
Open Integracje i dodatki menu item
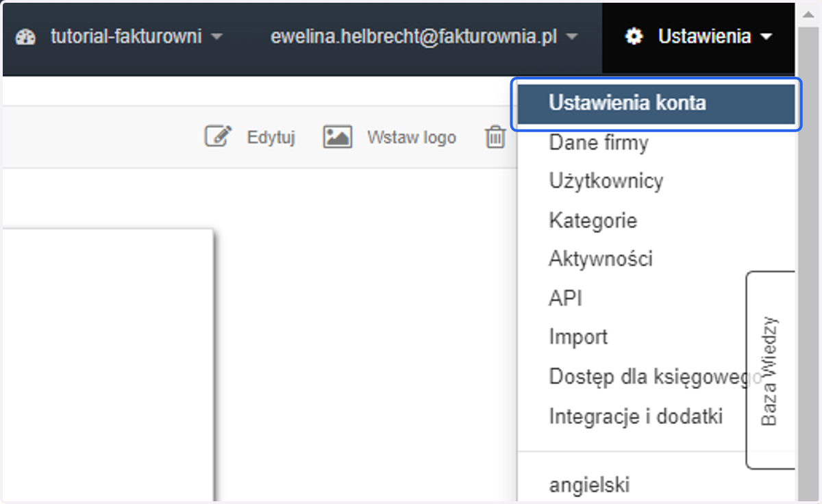pos(636,416)
